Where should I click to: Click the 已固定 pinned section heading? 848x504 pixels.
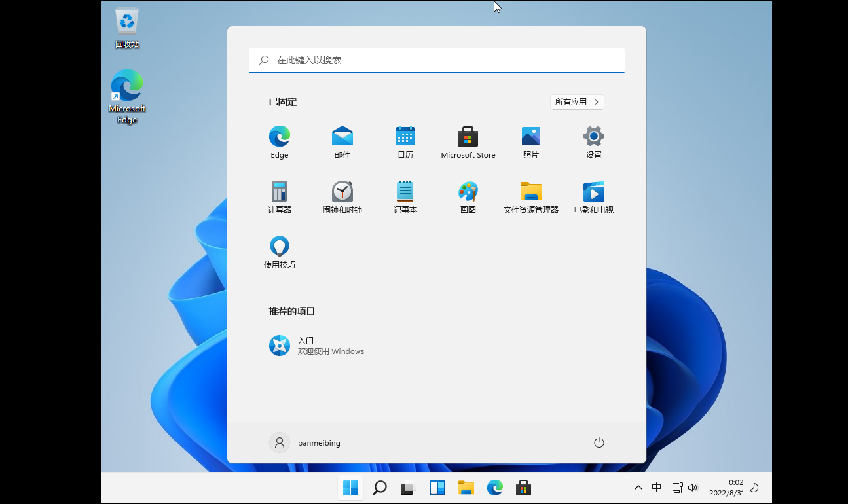[x=283, y=102]
